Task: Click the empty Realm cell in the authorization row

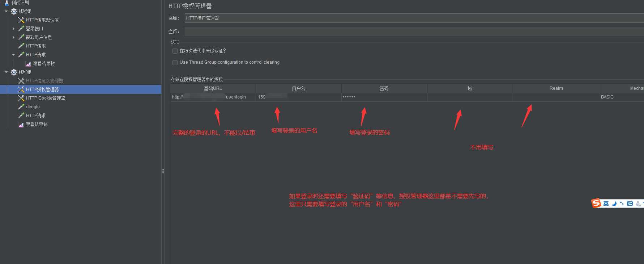Action: [x=556, y=97]
